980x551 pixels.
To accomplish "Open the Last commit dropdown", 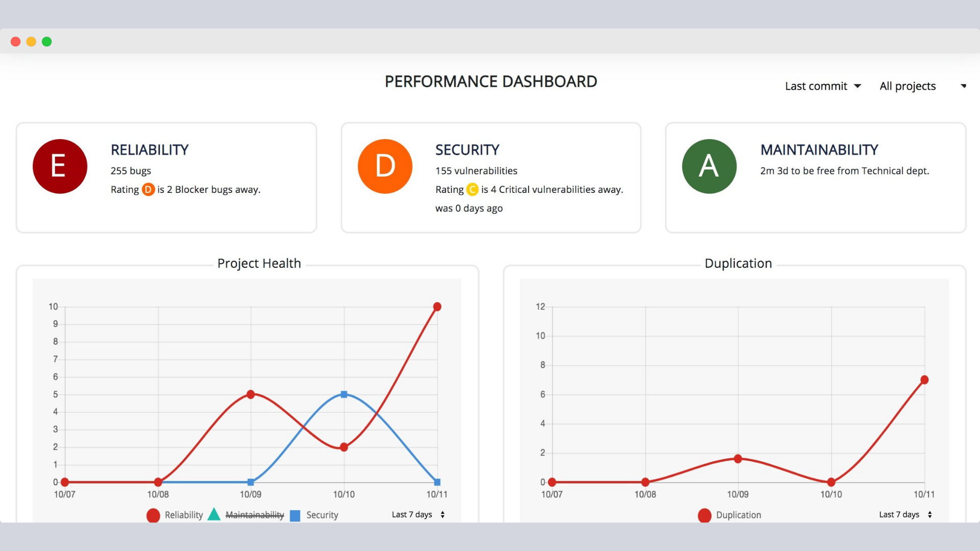I will tap(823, 86).
